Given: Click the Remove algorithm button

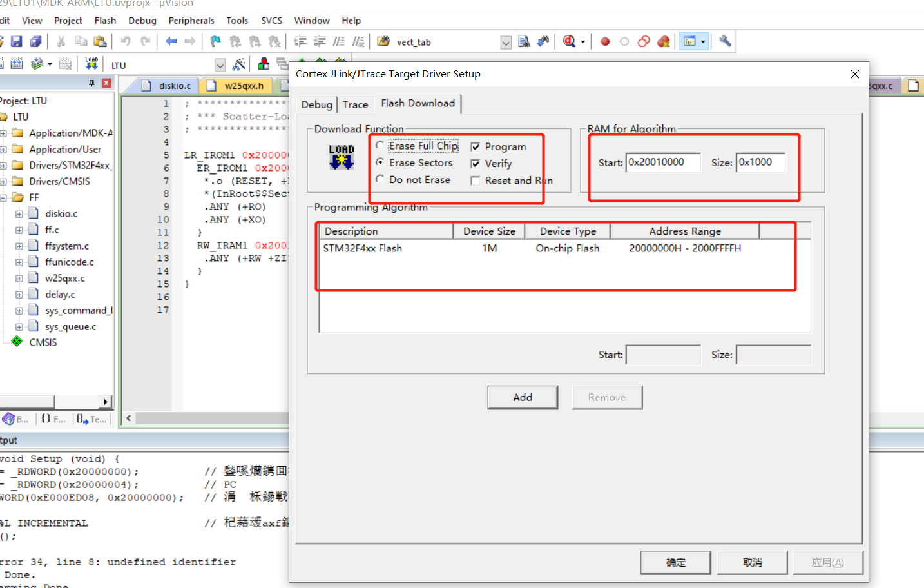Looking at the screenshot, I should [607, 397].
